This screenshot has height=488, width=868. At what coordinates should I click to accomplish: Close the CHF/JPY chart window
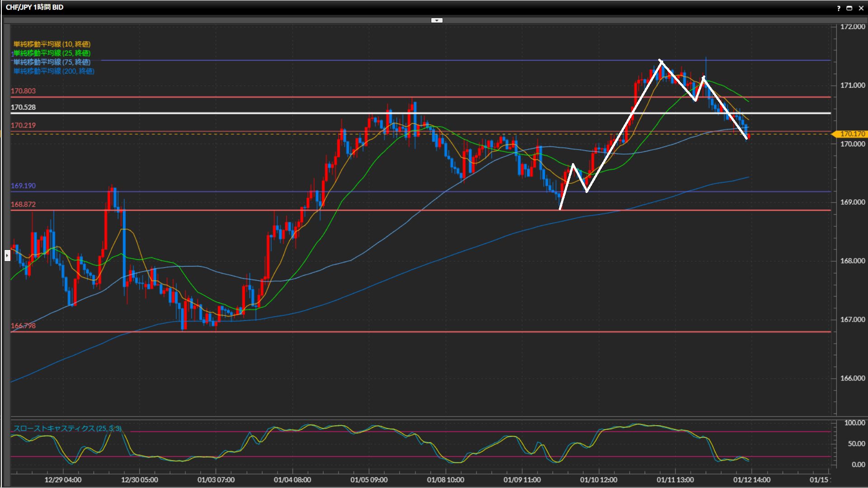(x=861, y=8)
